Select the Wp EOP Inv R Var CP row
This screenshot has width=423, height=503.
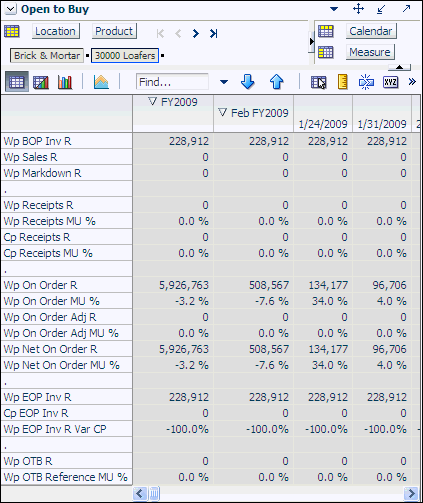pos(67,429)
